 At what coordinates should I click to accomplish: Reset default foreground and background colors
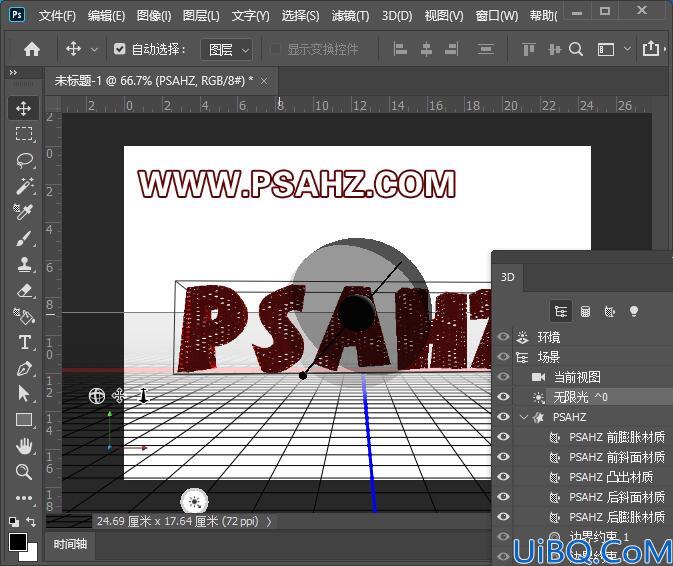tap(14, 522)
